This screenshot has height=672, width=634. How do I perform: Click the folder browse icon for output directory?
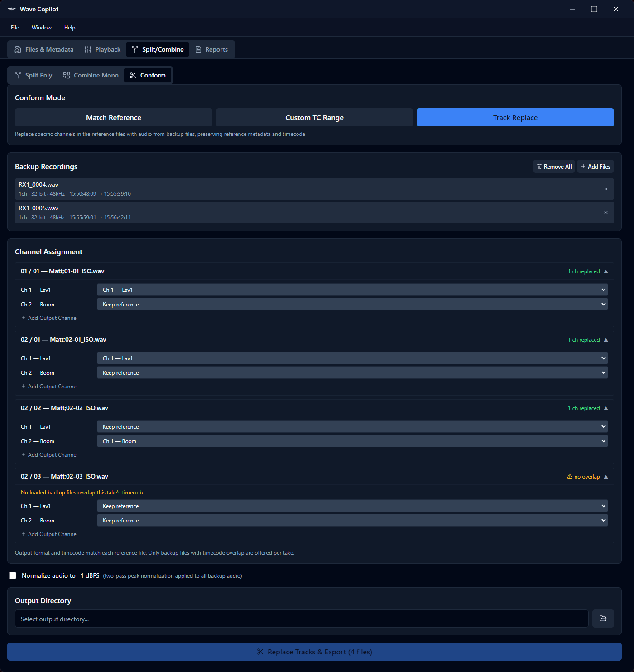603,619
